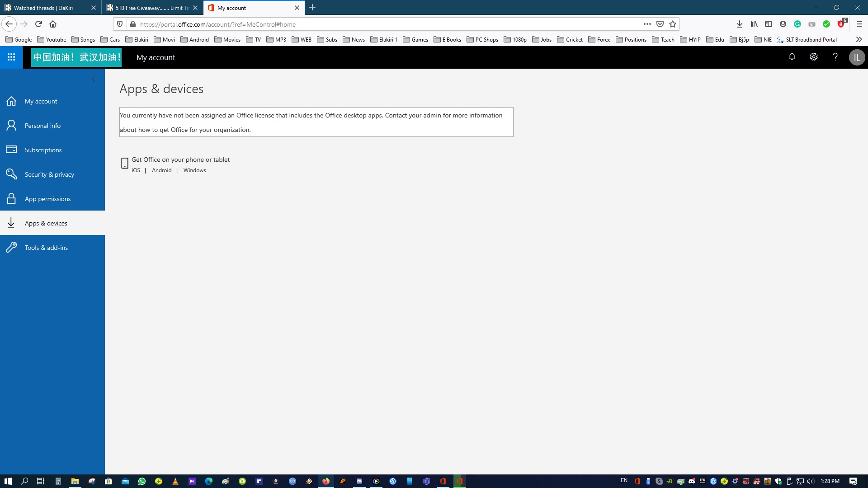
Task: Go to the browser Home page
Action: (x=53, y=24)
